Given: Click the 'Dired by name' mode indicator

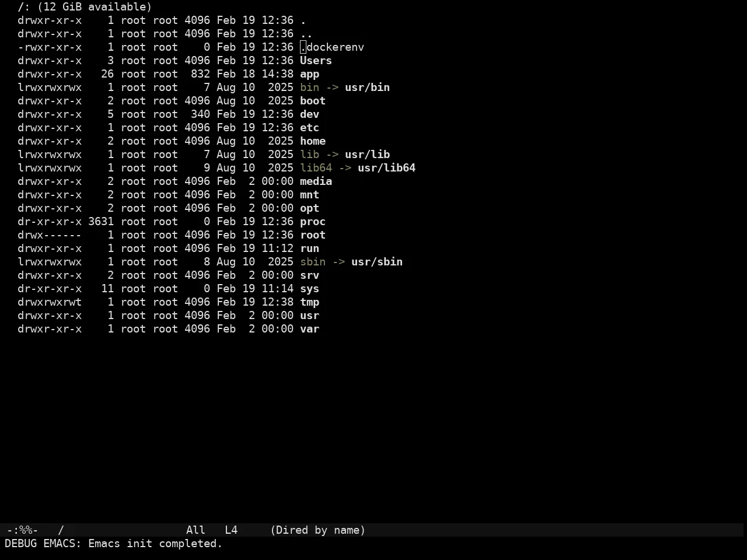Looking at the screenshot, I should 317,530.
